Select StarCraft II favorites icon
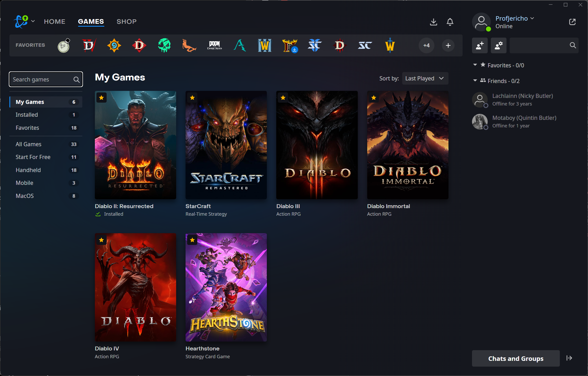 click(x=315, y=45)
